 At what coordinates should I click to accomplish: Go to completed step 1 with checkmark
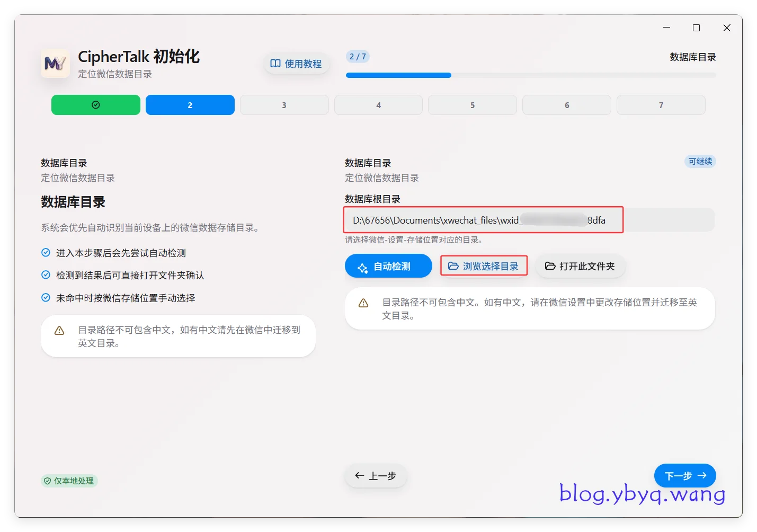[96, 105]
